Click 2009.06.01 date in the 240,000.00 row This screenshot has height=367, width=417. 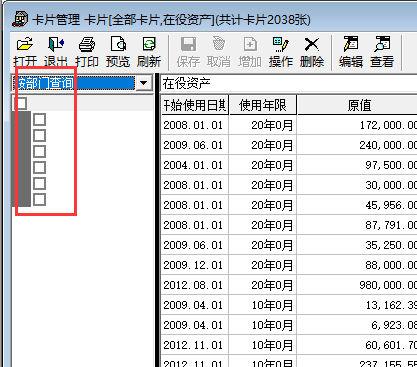(x=195, y=145)
